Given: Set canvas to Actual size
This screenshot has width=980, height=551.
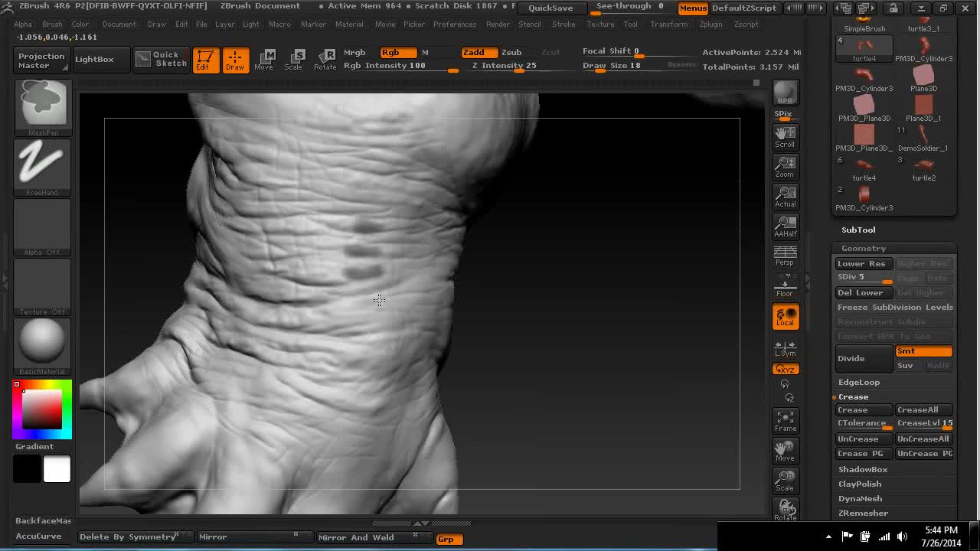Looking at the screenshot, I should (x=785, y=197).
